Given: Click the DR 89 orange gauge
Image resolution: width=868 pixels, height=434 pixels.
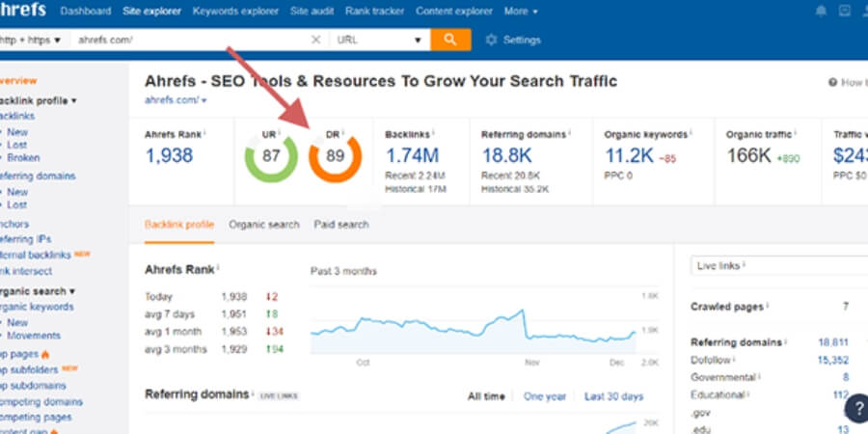Looking at the screenshot, I should [x=335, y=156].
